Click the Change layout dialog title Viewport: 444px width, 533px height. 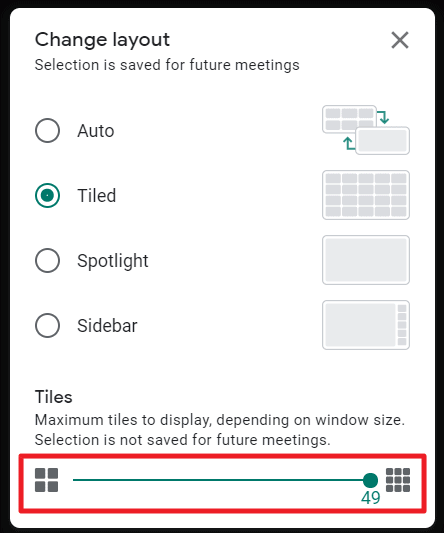click(102, 40)
